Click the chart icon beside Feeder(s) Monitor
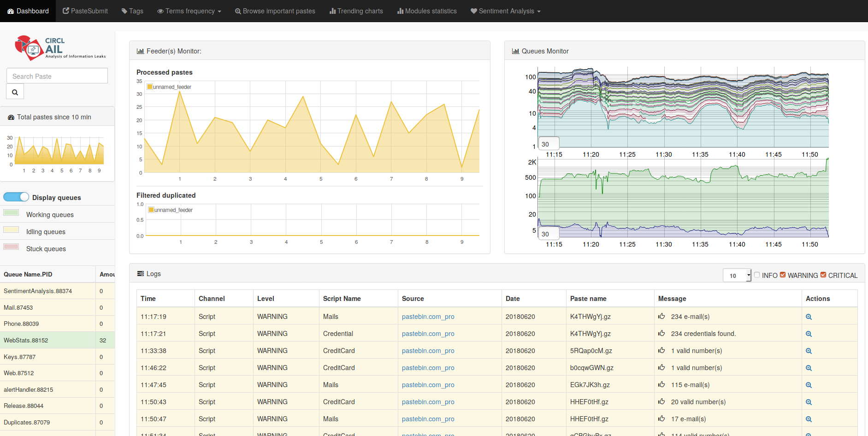Screen dimensions: 868x436 point(140,51)
